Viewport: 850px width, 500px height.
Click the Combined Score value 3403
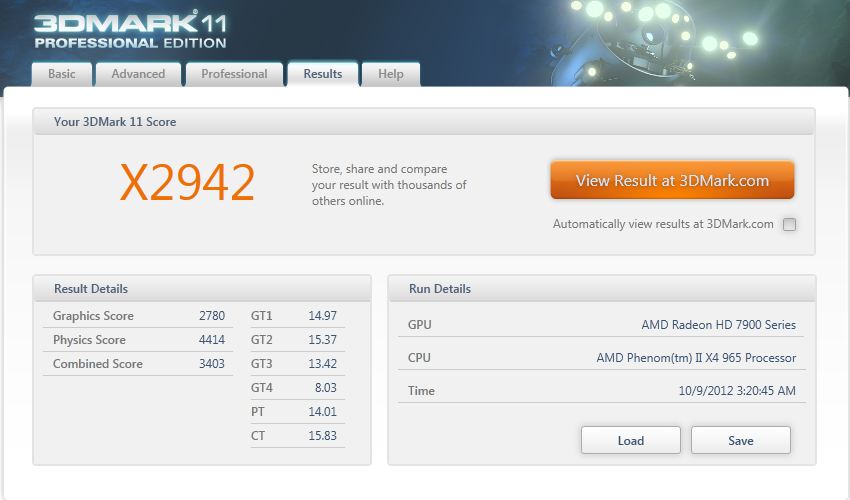click(x=212, y=363)
